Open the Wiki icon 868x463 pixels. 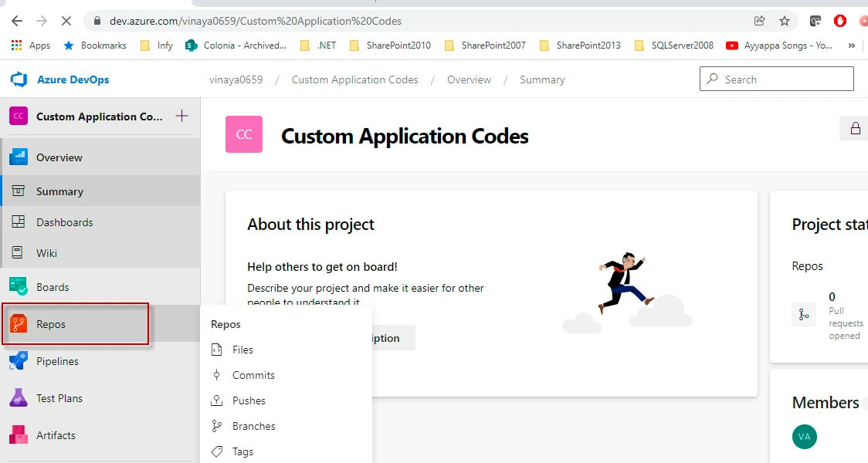[18, 253]
